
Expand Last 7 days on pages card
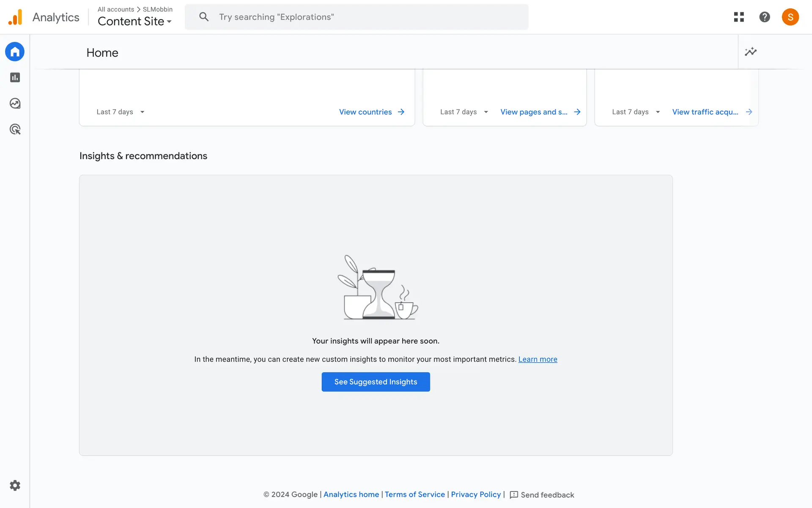click(x=464, y=112)
